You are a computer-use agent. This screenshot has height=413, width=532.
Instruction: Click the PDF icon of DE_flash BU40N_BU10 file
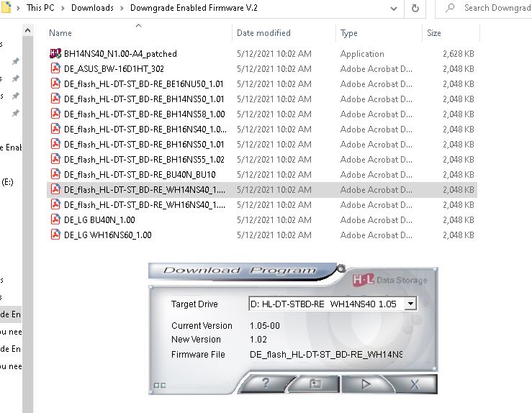click(x=55, y=174)
